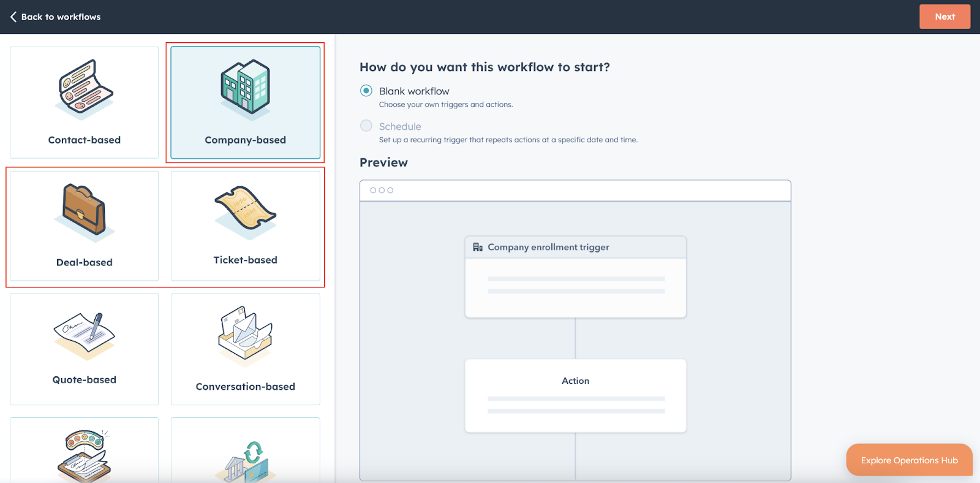This screenshot has height=483, width=980.
Task: Click the recurring trigger description text
Action: (508, 140)
